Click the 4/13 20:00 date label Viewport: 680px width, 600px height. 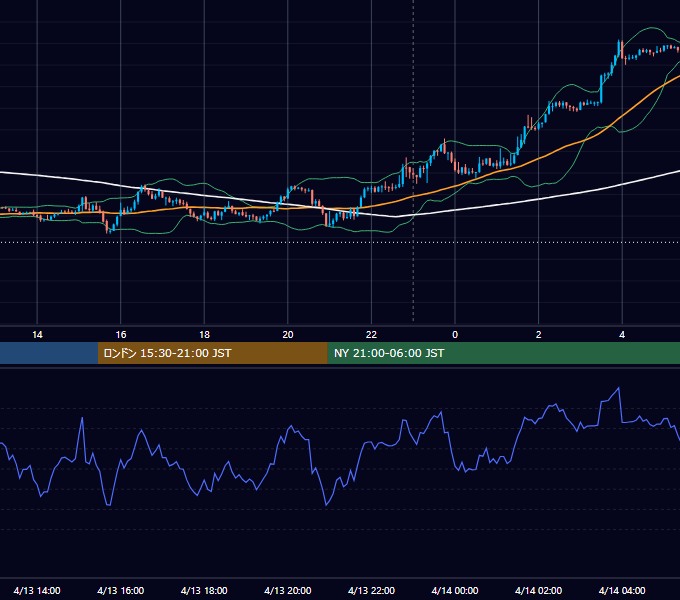tap(288, 590)
